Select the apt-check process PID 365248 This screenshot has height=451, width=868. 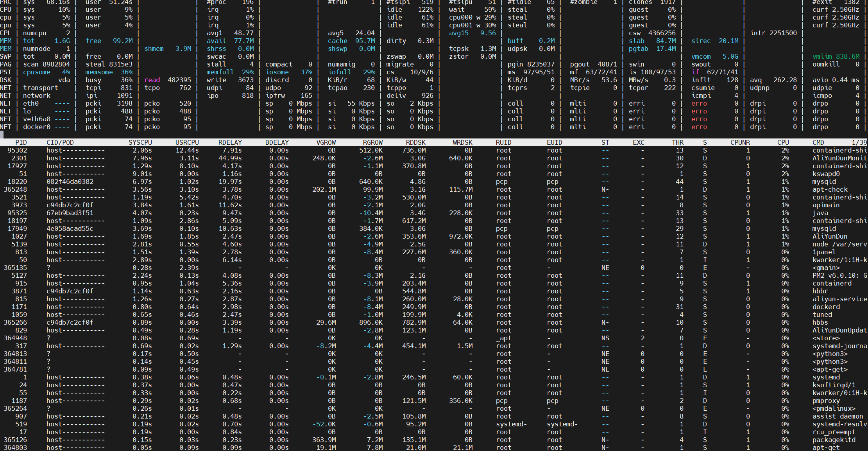click(x=16, y=189)
